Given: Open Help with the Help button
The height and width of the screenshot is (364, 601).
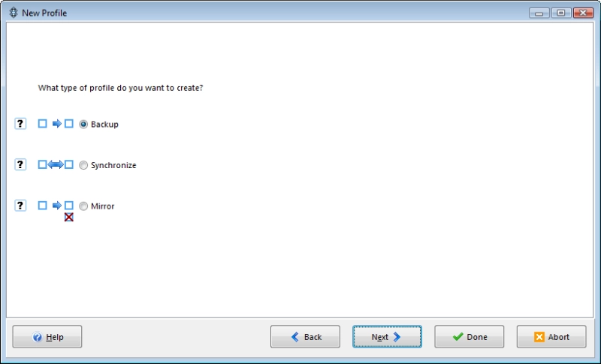Looking at the screenshot, I should tap(47, 337).
